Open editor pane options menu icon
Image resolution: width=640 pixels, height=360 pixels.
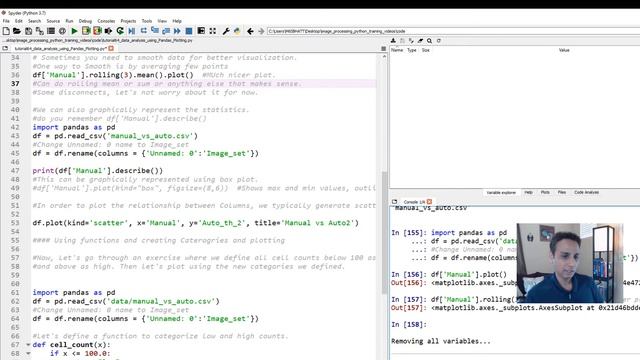383,49
